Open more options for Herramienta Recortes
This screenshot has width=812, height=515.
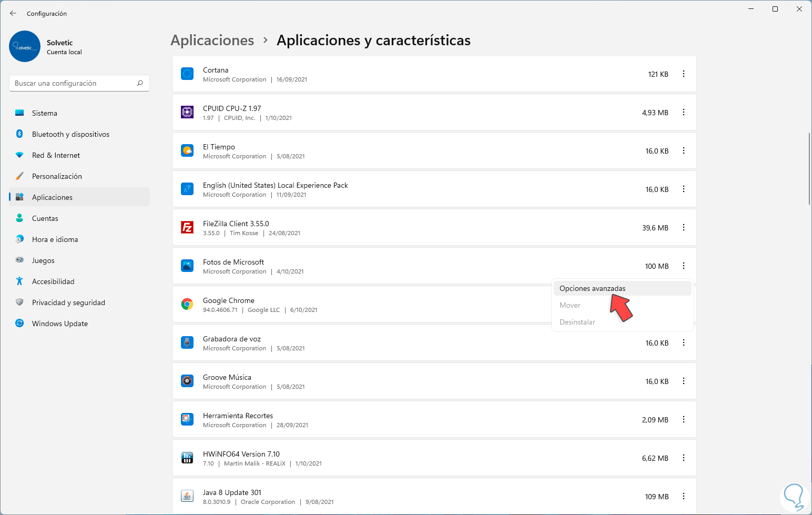(x=684, y=420)
